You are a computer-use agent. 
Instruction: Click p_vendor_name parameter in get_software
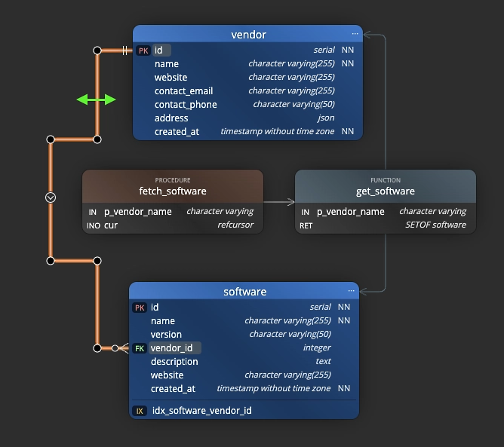coord(386,212)
